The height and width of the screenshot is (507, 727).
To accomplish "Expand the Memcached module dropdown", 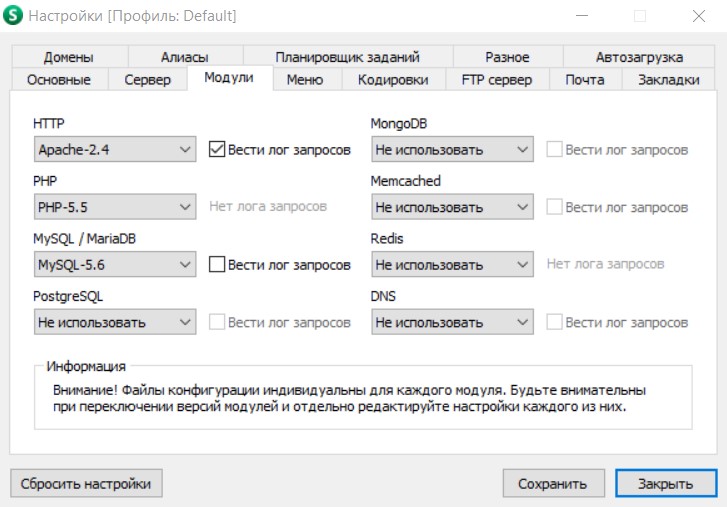I will 452,207.
